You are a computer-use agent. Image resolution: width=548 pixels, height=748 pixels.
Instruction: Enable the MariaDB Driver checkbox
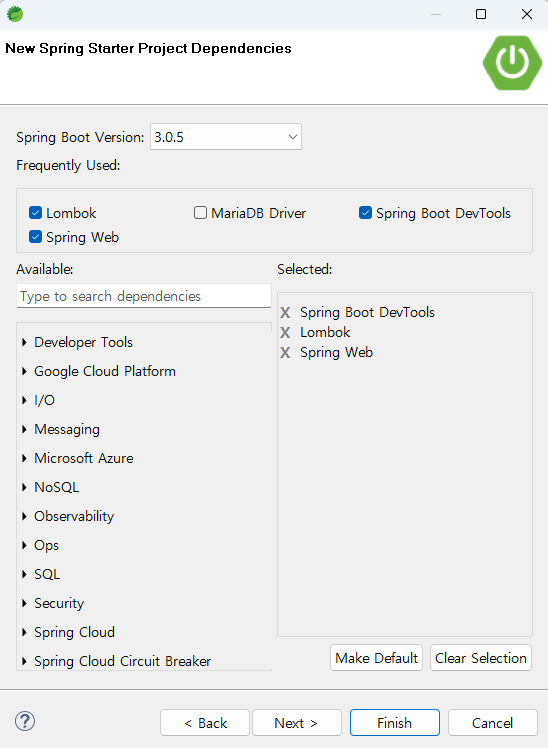coord(200,213)
